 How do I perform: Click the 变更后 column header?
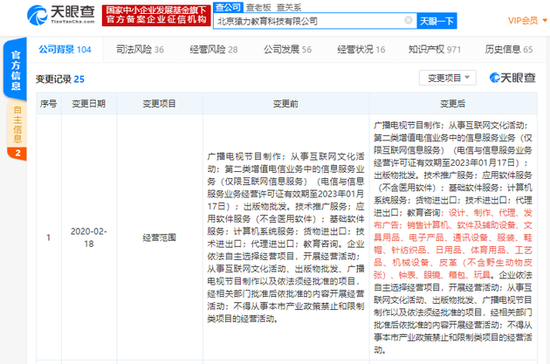point(453,104)
